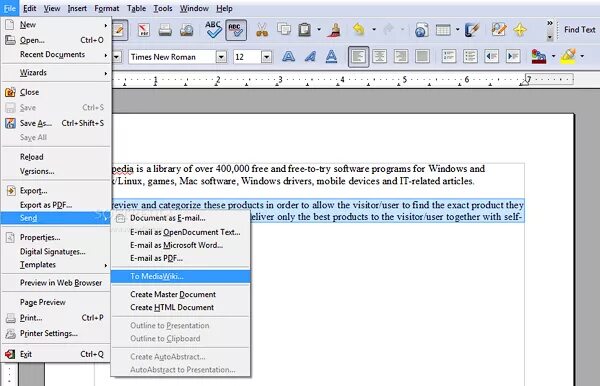The image size is (600, 386).
Task: Insert Hyperlink toolbar icon
Action: point(421,30)
